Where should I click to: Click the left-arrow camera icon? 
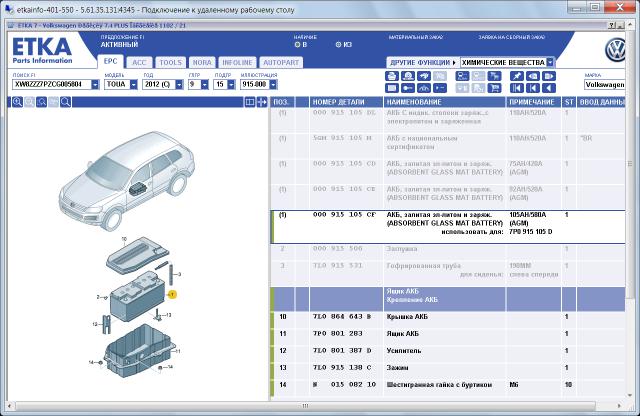coord(533,76)
